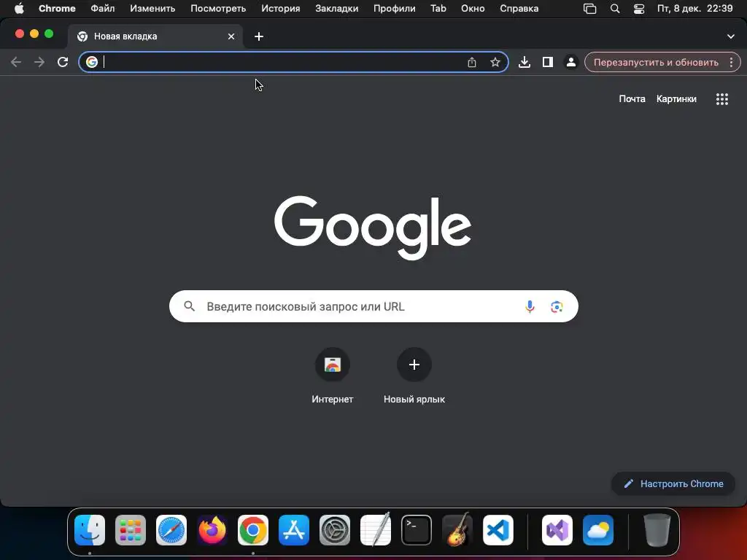Open Finder from the Dock

(90, 530)
